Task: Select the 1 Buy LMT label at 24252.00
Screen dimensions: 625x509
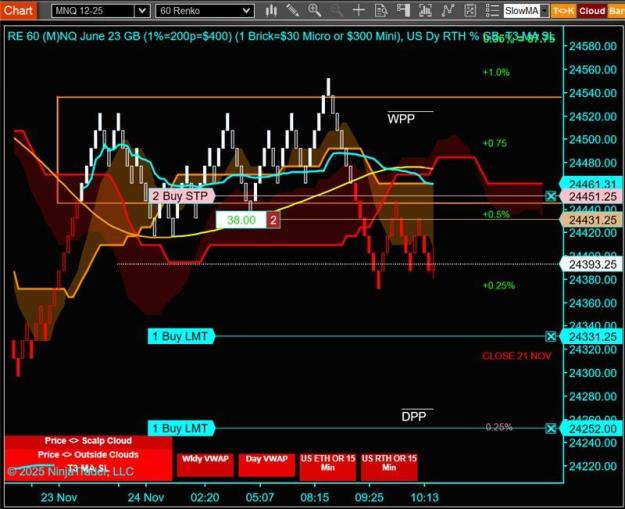Action: point(181,428)
